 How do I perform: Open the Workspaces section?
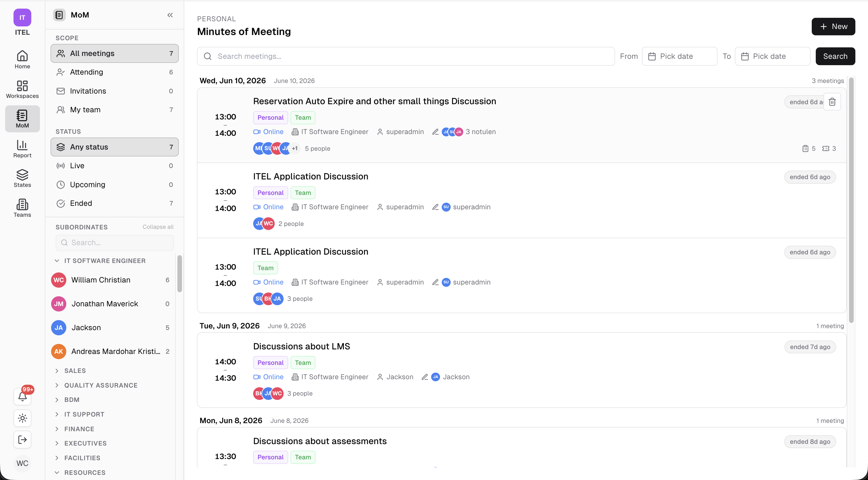tap(22, 89)
